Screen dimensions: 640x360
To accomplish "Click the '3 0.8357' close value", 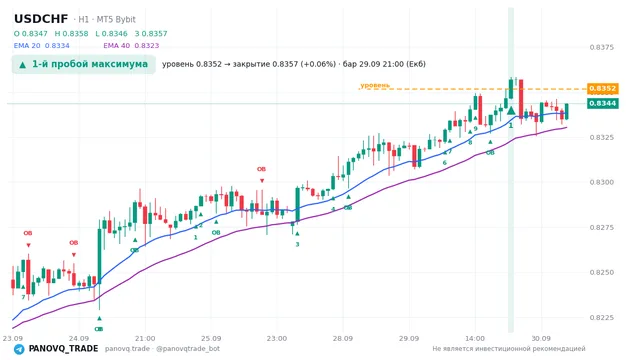I will (151, 33).
